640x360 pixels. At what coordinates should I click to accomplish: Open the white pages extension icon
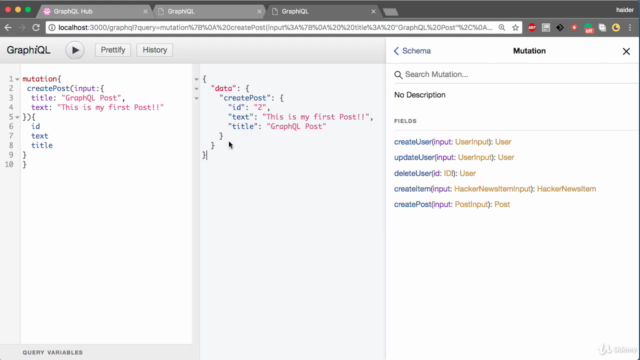tap(602, 28)
